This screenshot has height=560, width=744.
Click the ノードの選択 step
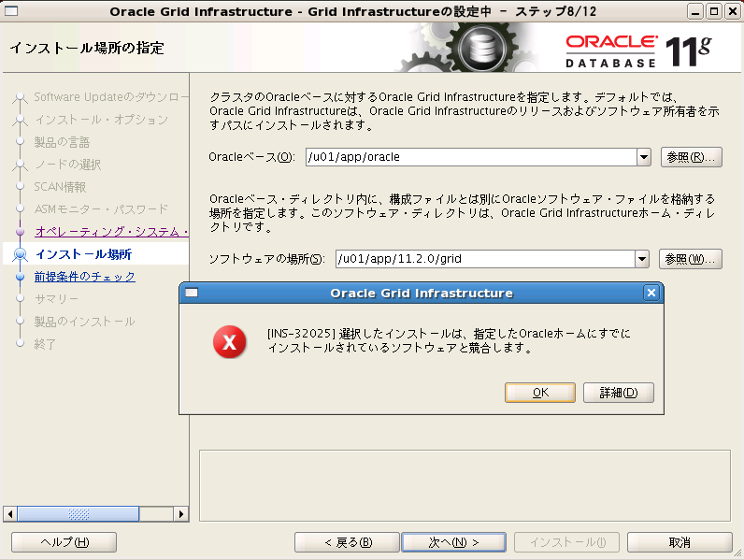68,165
